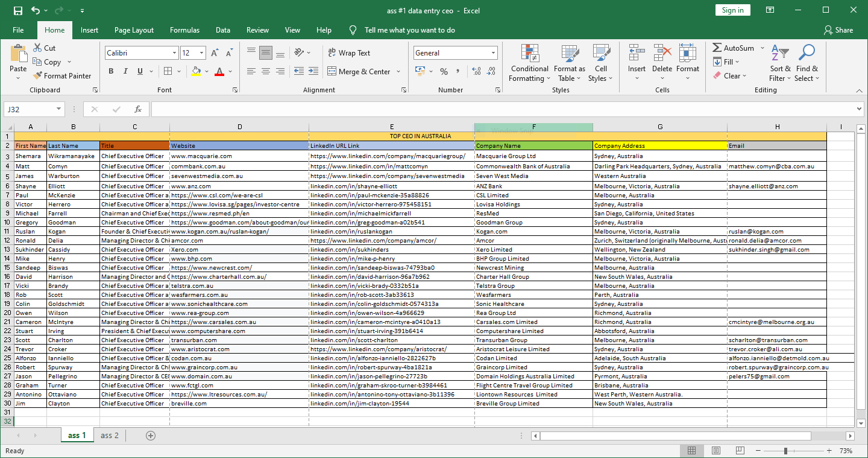Open the Review tab
868x458 pixels.
point(257,30)
